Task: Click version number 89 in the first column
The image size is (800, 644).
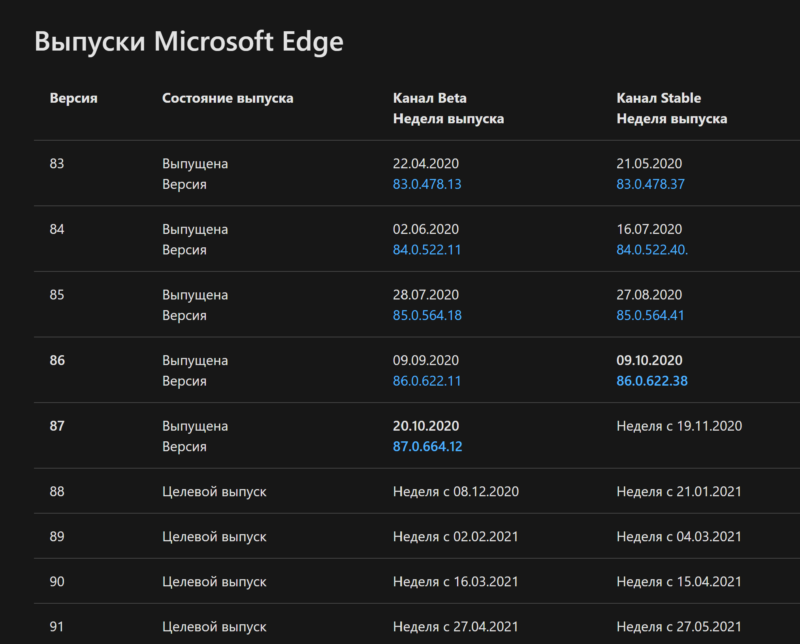Action: pos(57,537)
